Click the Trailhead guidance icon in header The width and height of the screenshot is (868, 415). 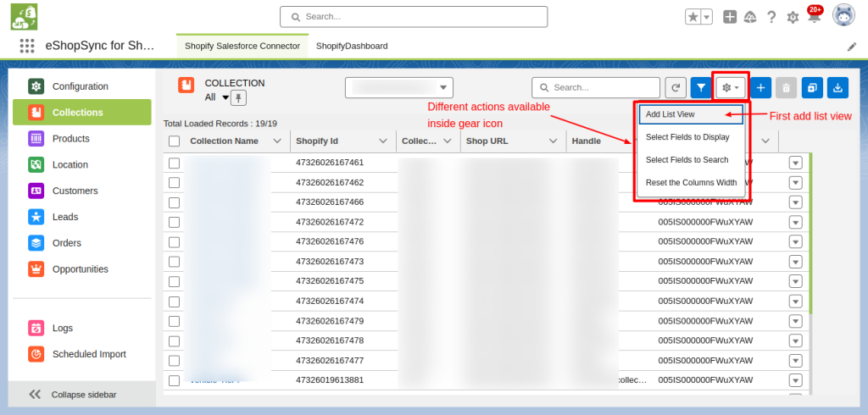pyautogui.click(x=751, y=17)
